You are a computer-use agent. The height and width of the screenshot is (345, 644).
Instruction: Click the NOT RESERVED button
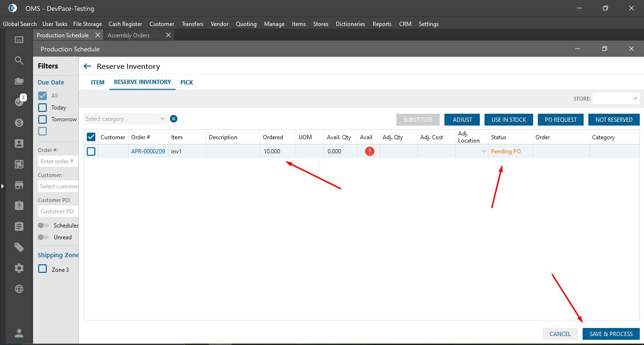[614, 120]
